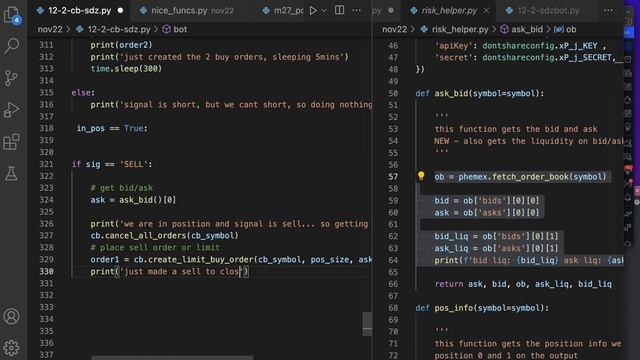Viewport: 640px width, 360px height.
Task: Click 'time.sleep(300)' code line
Action: coord(126,69)
